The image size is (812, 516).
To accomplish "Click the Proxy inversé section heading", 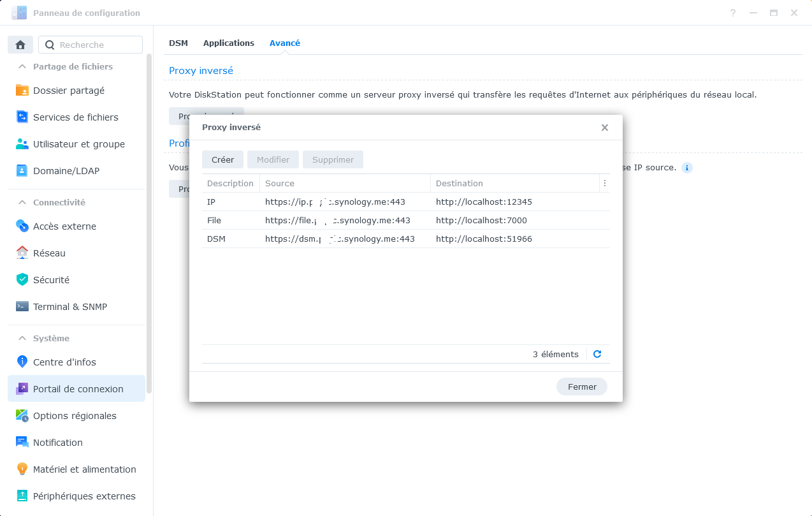I will click(x=201, y=70).
